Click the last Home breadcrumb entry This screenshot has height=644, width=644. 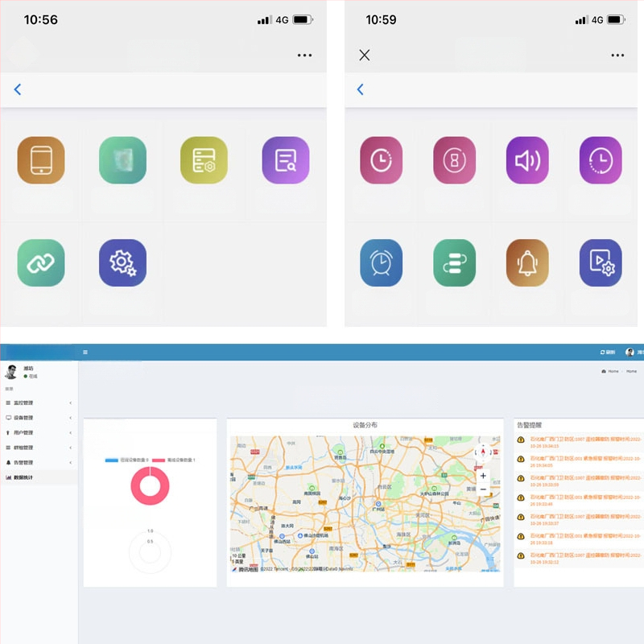coord(632,371)
